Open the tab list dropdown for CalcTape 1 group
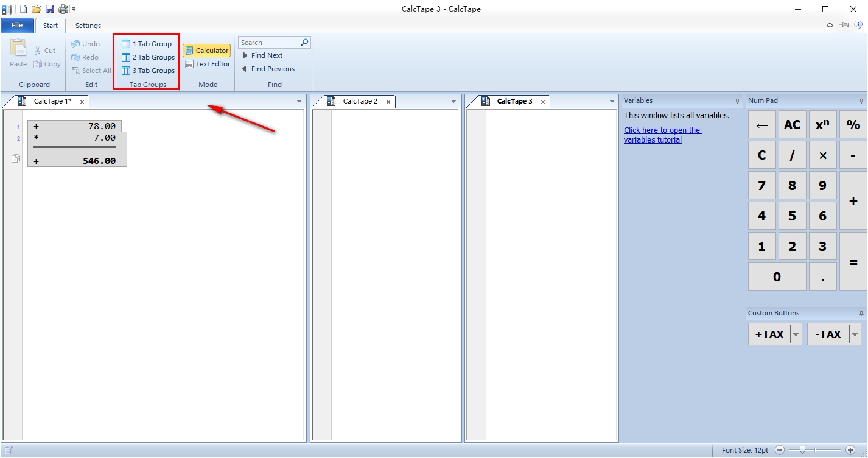Screen dimensions: 868x458 click(299, 102)
